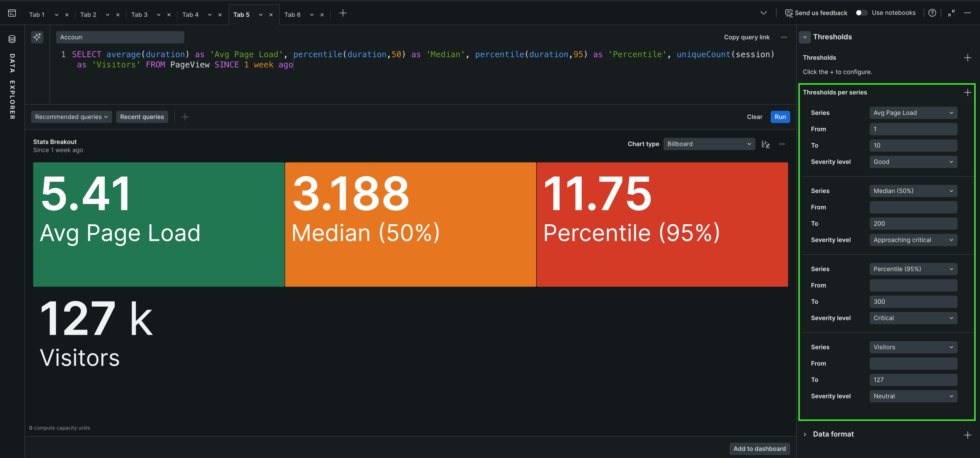Click the collapse arrows icon at top right

tap(951, 13)
